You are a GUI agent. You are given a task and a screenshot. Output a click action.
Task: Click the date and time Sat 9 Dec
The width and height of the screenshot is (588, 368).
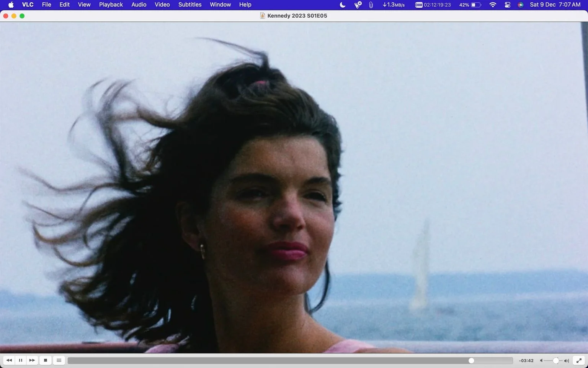click(555, 5)
